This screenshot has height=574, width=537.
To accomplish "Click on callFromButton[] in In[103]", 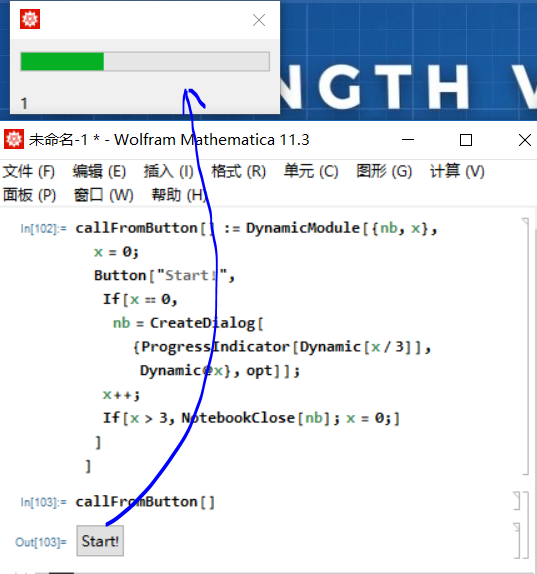I will tap(145, 502).
